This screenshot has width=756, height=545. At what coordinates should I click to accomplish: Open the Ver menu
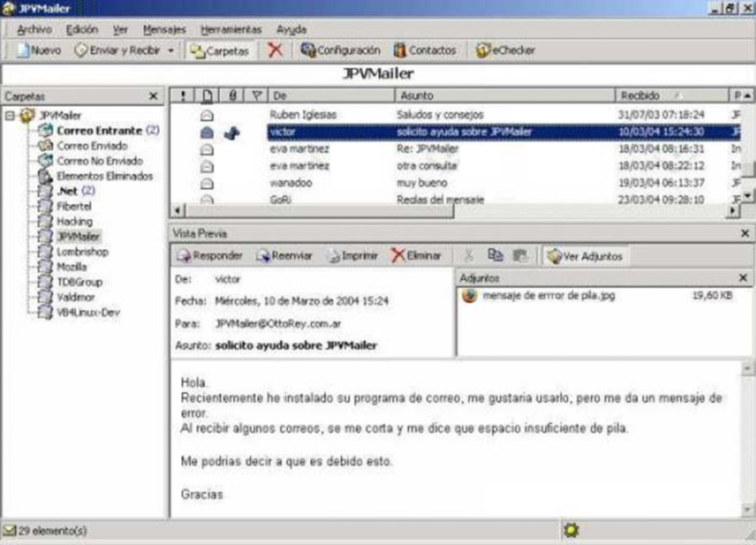[120, 29]
